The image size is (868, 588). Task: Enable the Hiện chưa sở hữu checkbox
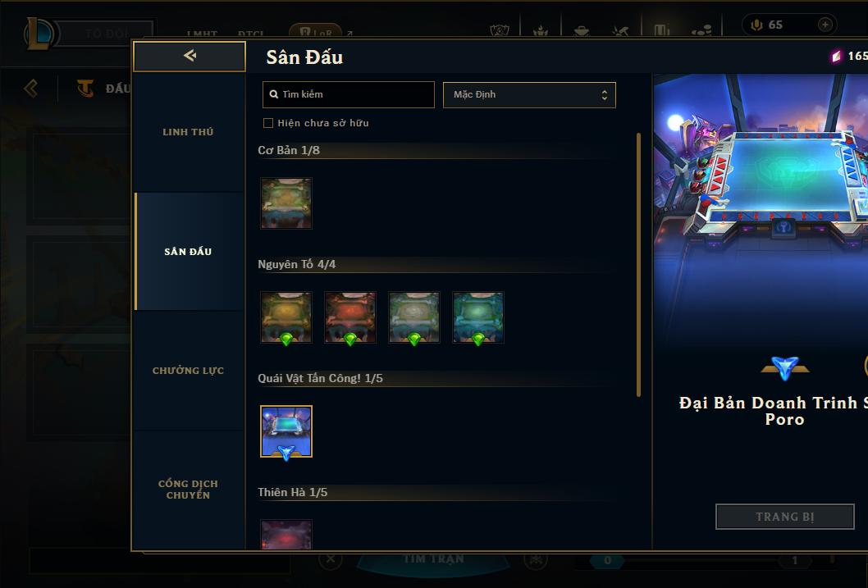[x=268, y=123]
